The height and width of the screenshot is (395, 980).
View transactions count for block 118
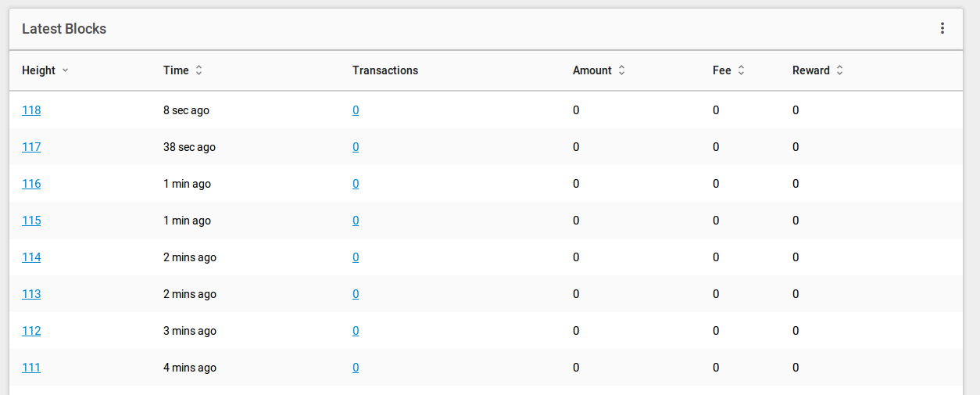click(356, 110)
